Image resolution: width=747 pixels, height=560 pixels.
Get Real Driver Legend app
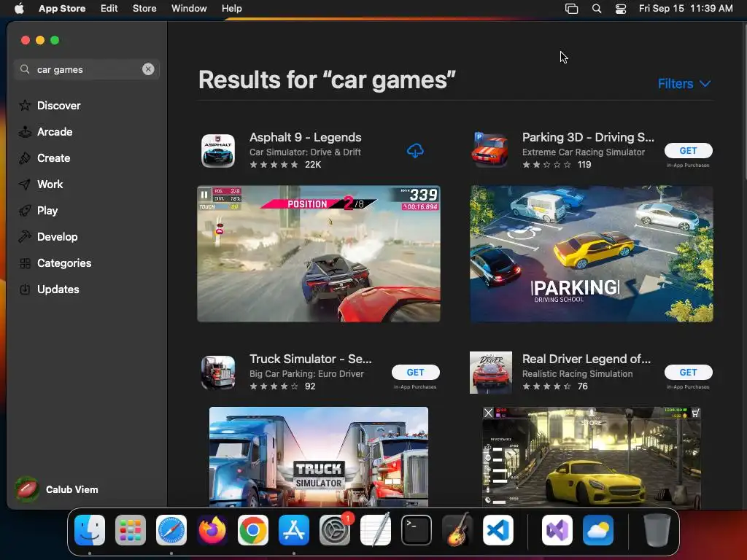pyautogui.click(x=688, y=373)
